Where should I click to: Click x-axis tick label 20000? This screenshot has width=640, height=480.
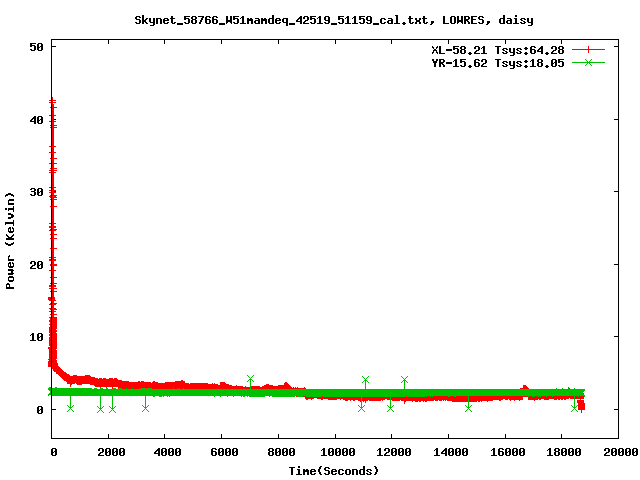point(621,452)
